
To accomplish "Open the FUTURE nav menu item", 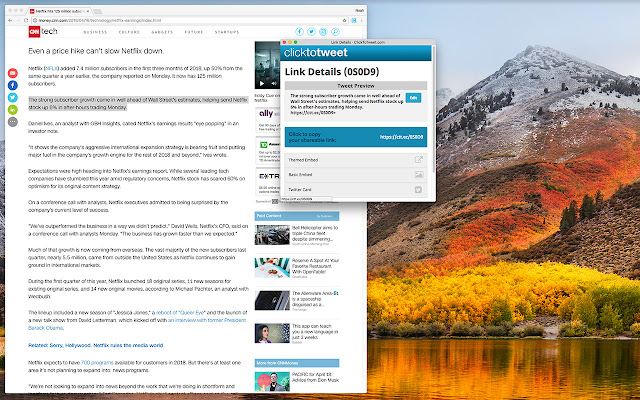I will point(194,32).
